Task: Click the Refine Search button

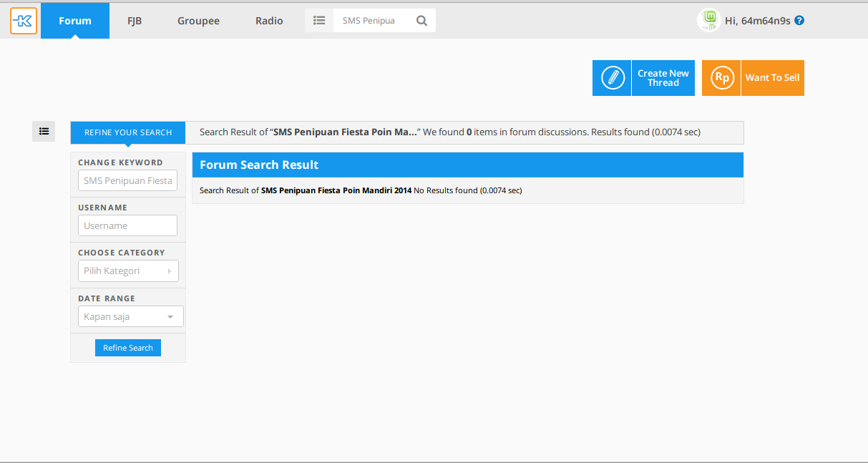Action: coord(128,348)
